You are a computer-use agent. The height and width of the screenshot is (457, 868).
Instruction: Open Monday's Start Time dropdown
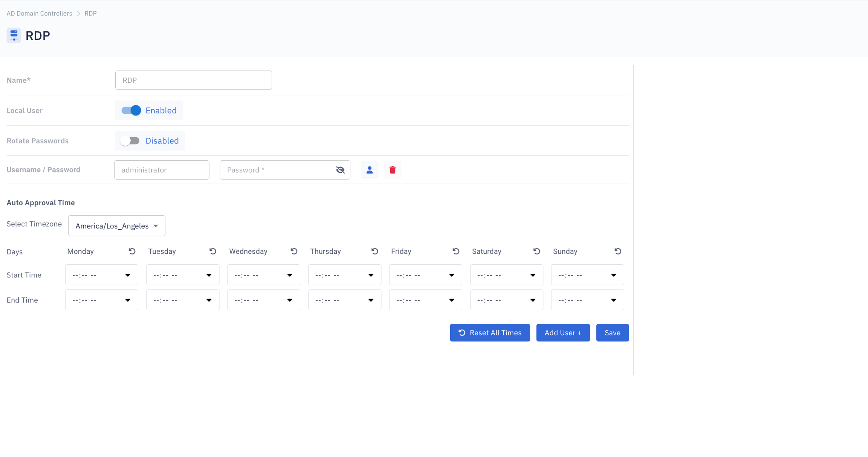pyautogui.click(x=102, y=275)
